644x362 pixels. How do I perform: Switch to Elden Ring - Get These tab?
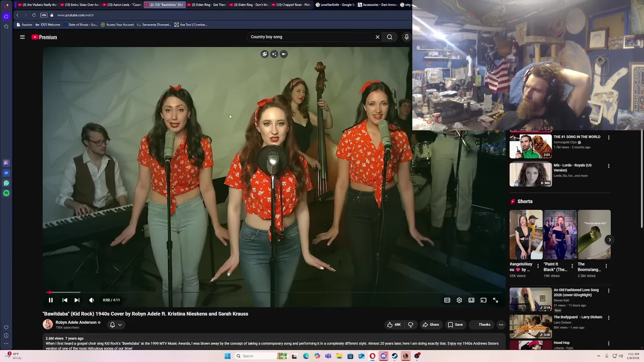207,5
